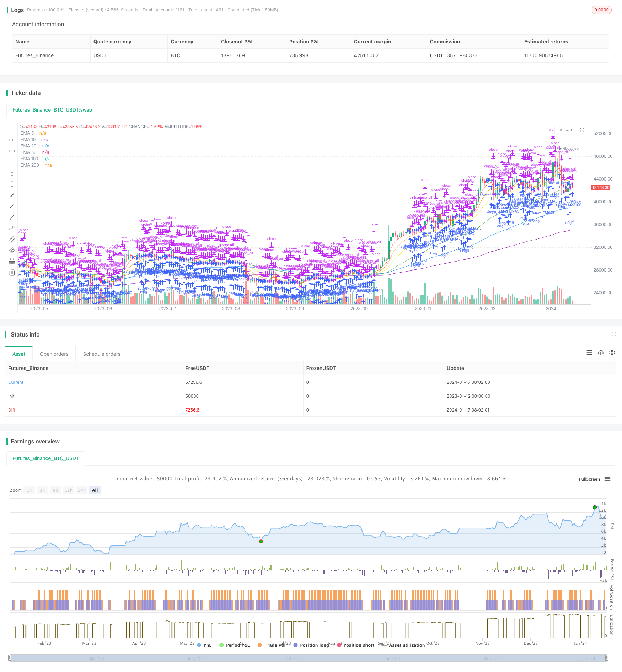Open the Indicator selector on the chart
The width and height of the screenshot is (622, 672).
[566, 130]
